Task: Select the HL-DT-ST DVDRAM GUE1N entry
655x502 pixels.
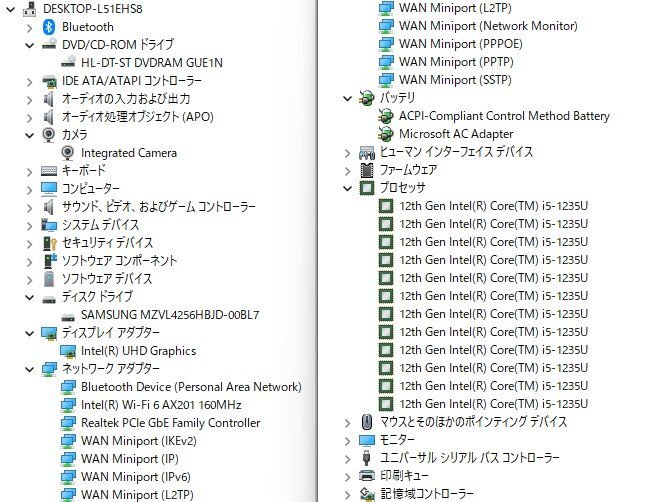Action: click(x=152, y=63)
